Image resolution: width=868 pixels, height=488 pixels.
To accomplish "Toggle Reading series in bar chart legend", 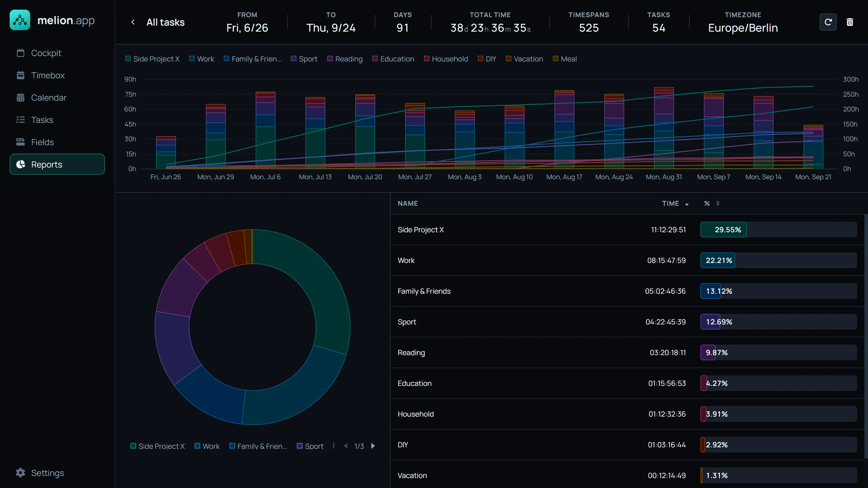I will pos(345,59).
